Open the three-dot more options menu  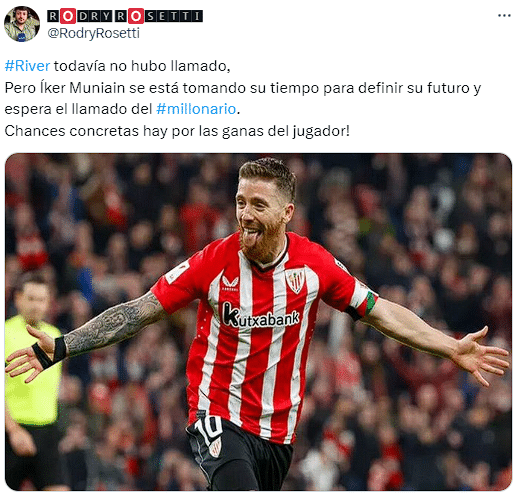[x=504, y=16]
